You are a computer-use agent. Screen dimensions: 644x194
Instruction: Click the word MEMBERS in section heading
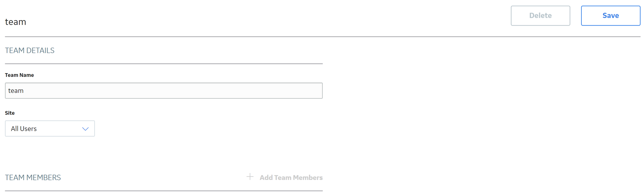pos(44,178)
